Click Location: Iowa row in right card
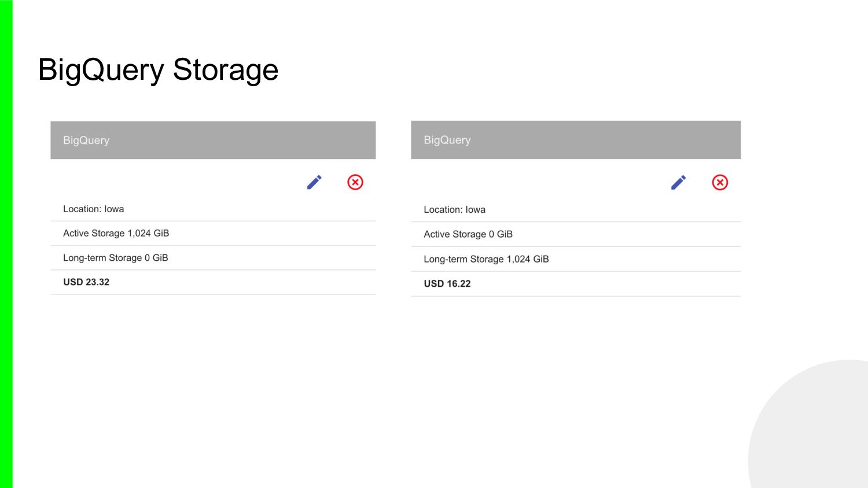Screen dimensions: 868x488 (x=454, y=209)
